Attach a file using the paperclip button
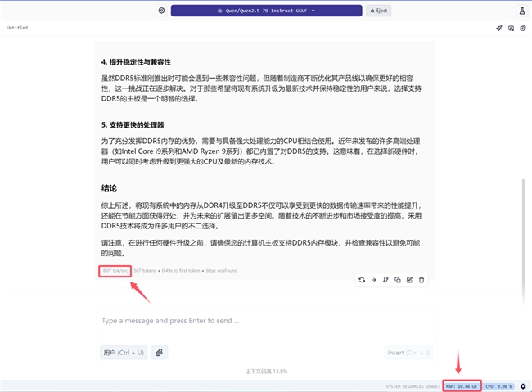This screenshot has height=392, width=532. click(x=159, y=353)
